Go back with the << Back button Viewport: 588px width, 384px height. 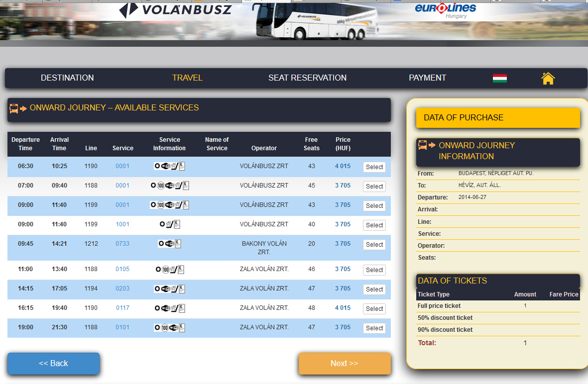click(54, 364)
